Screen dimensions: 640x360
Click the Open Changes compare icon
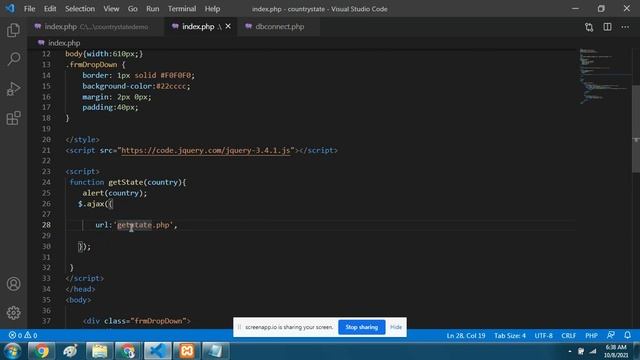[x=589, y=27]
